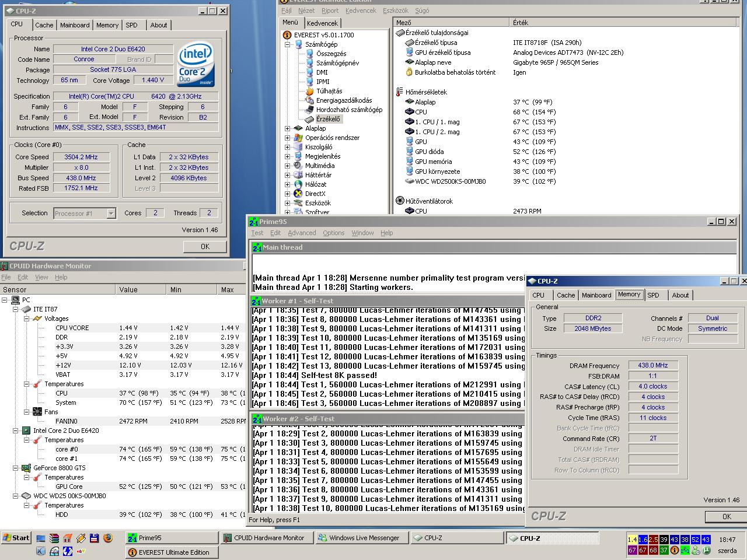Switch to Windows Live Messenger taskbar button
This screenshot has width=747, height=560.
click(362, 538)
